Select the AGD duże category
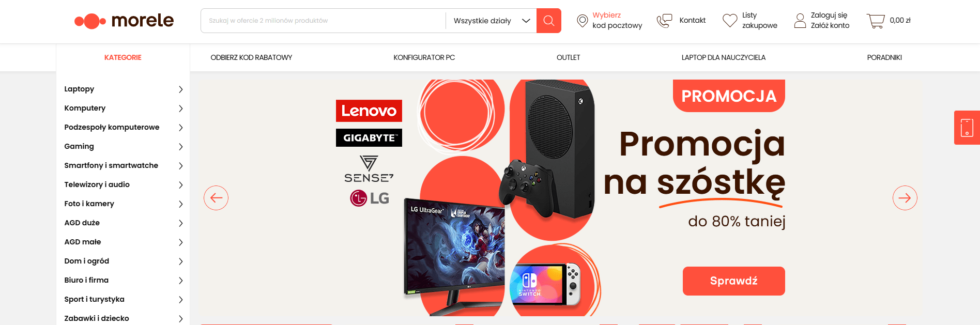The width and height of the screenshot is (980, 325). coord(123,223)
